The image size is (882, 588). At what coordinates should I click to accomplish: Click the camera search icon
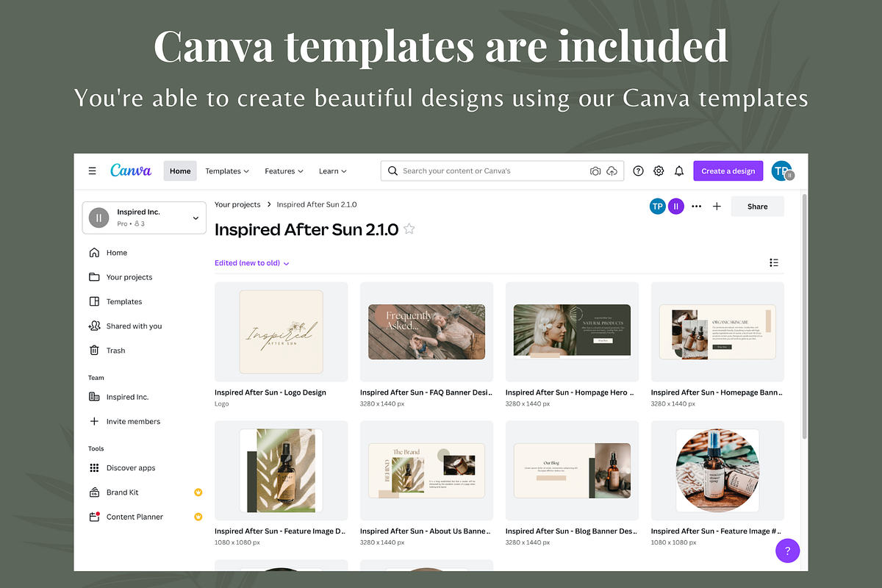(x=595, y=171)
